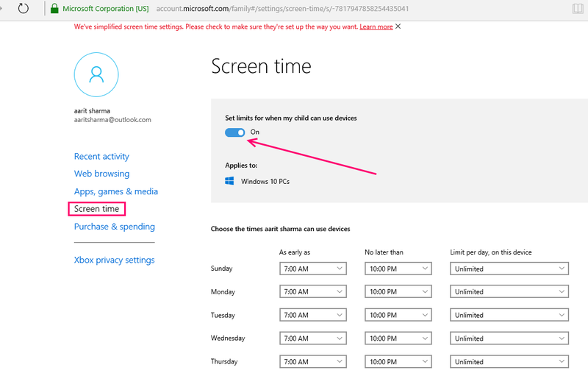Open Recent activity page
Screen dimensions: 588x376
click(x=101, y=156)
